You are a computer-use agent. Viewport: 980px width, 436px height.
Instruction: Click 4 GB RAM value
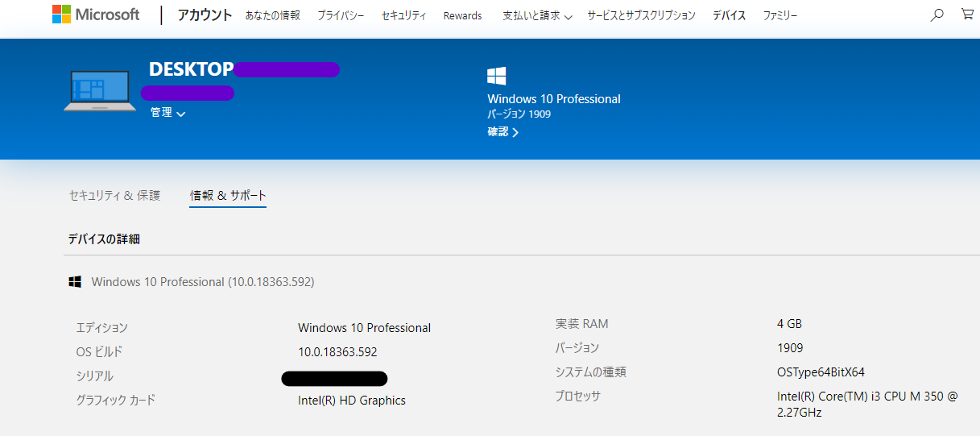click(x=789, y=324)
